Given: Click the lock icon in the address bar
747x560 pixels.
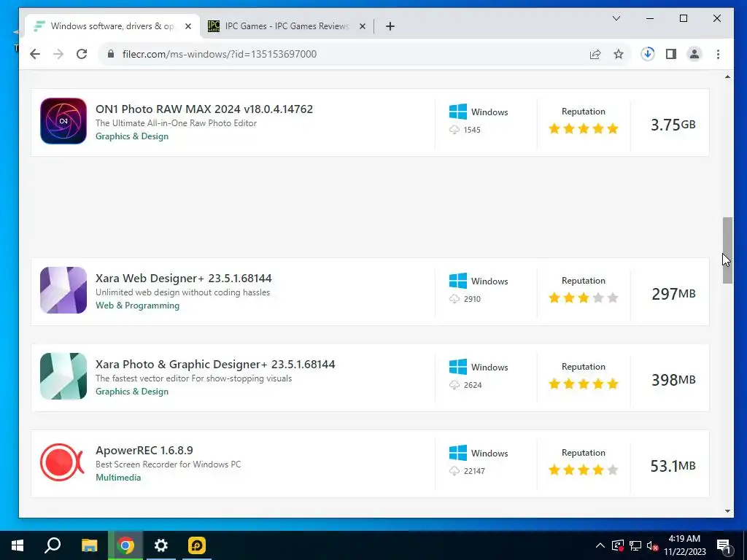Looking at the screenshot, I should (111, 54).
